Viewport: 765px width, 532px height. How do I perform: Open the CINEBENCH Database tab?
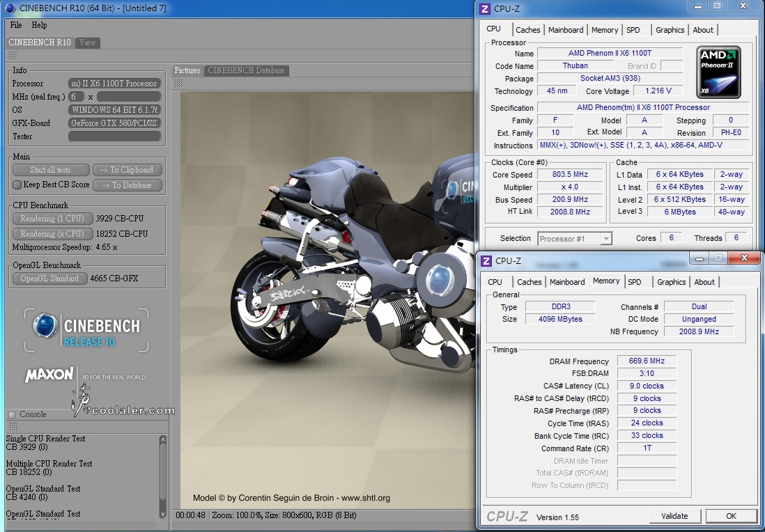247,70
